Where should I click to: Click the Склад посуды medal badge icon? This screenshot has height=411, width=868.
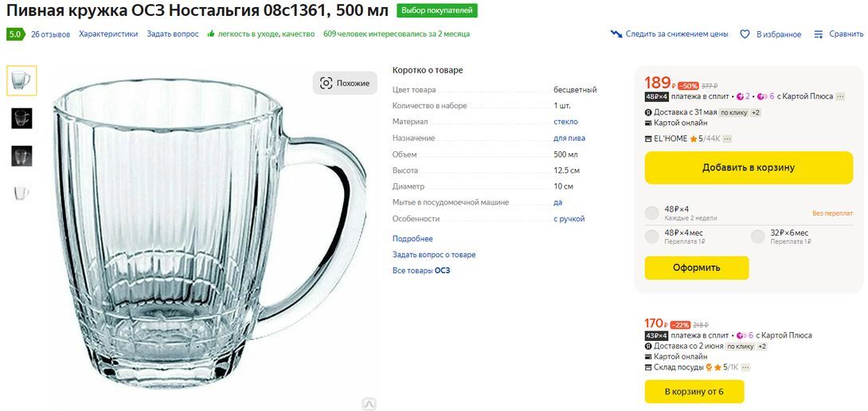(708, 367)
